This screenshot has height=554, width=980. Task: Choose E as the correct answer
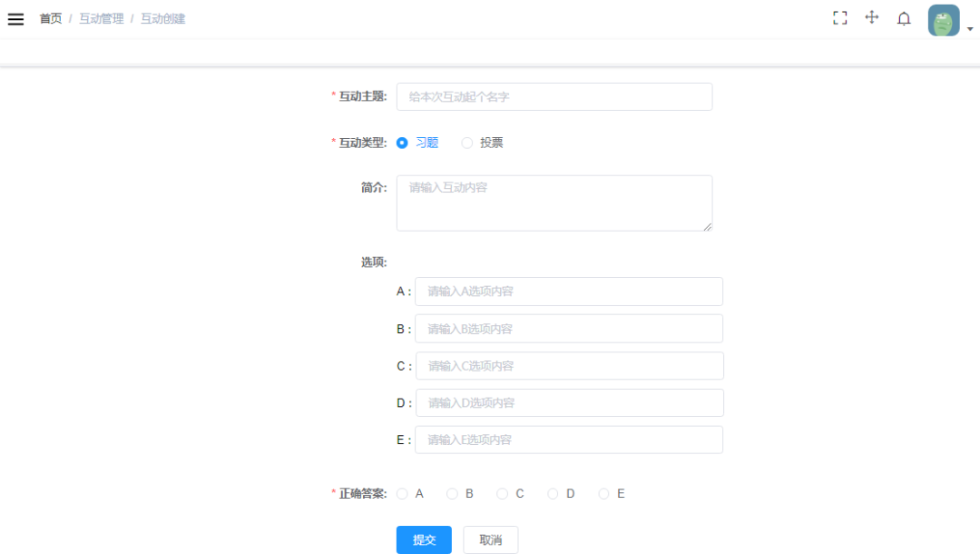click(603, 493)
